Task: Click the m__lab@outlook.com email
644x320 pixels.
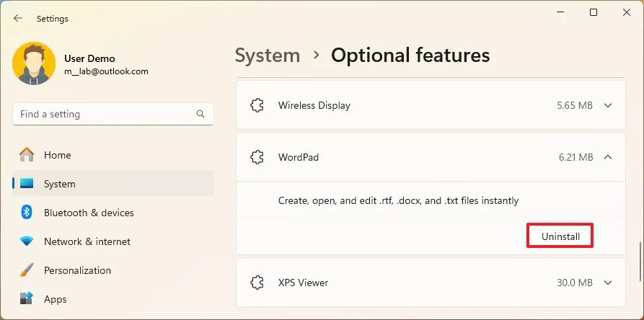Action: (107, 71)
